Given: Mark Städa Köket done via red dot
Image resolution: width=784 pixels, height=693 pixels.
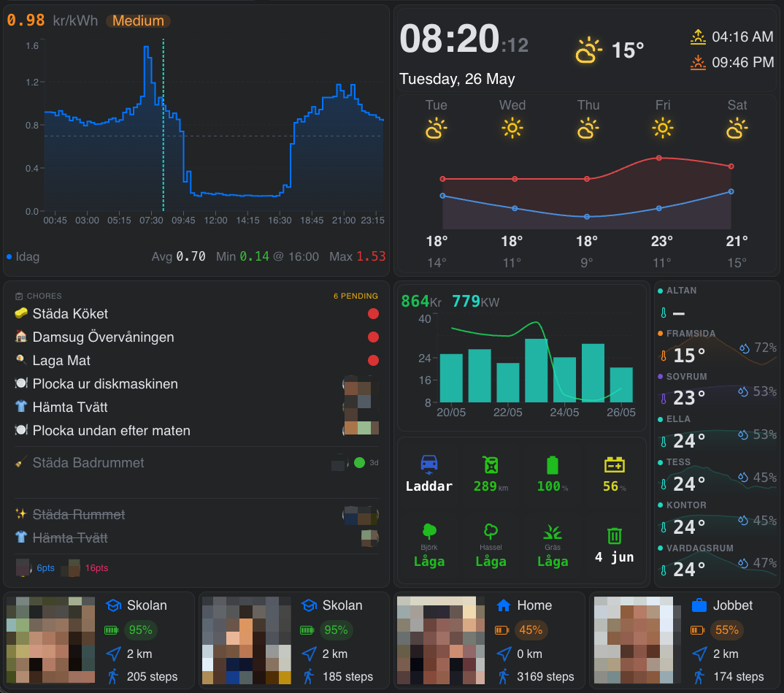Looking at the screenshot, I should (373, 313).
